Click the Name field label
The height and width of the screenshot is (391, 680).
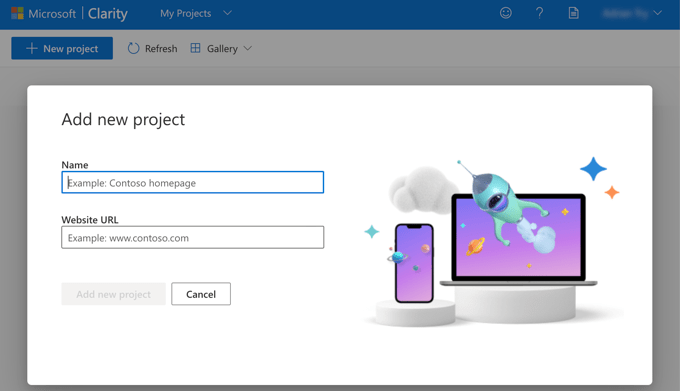75,165
